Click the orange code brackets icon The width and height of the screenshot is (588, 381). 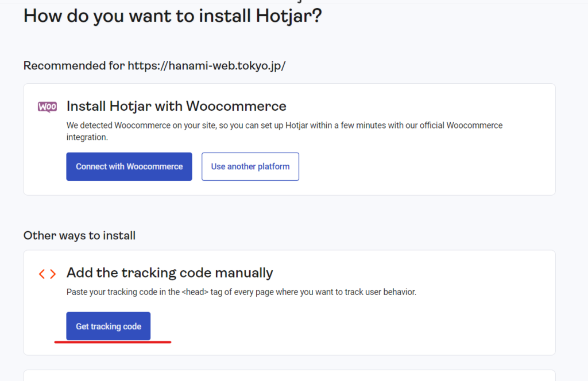pos(47,274)
